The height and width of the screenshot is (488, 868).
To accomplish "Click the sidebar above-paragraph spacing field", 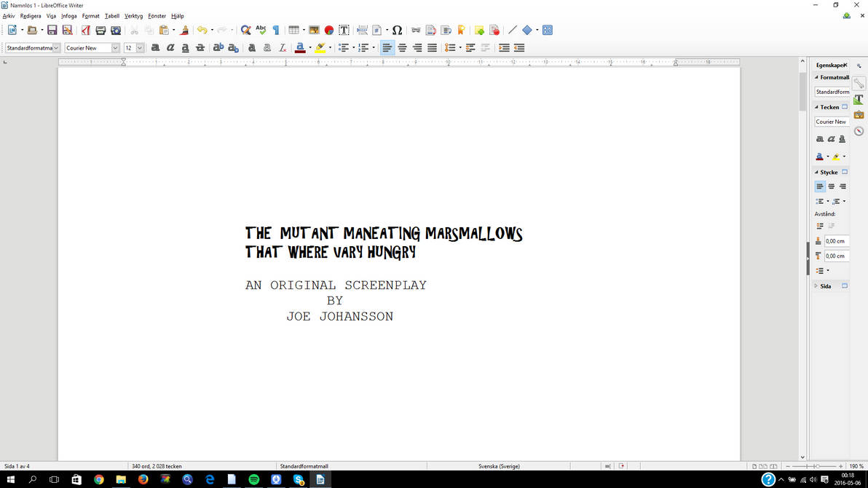I will coord(837,241).
